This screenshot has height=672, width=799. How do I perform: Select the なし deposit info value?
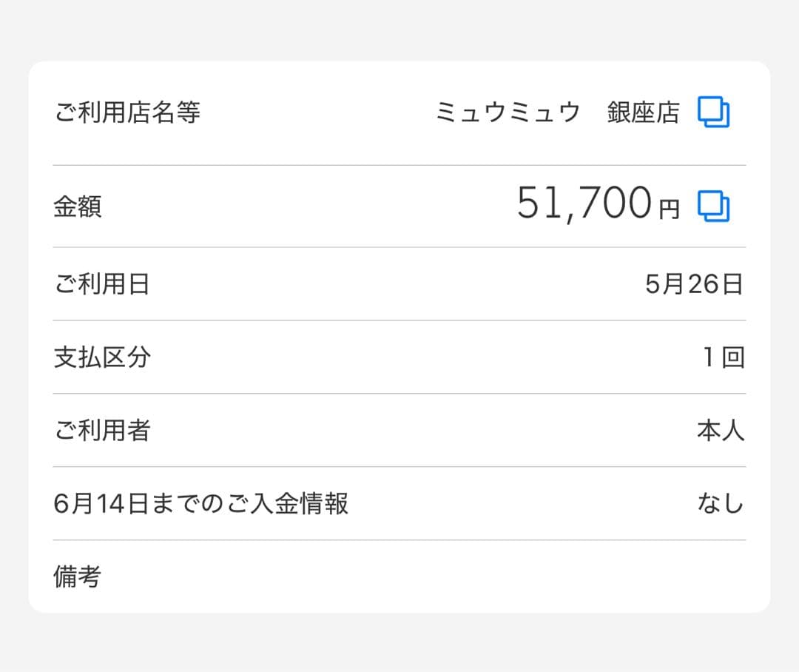click(721, 504)
